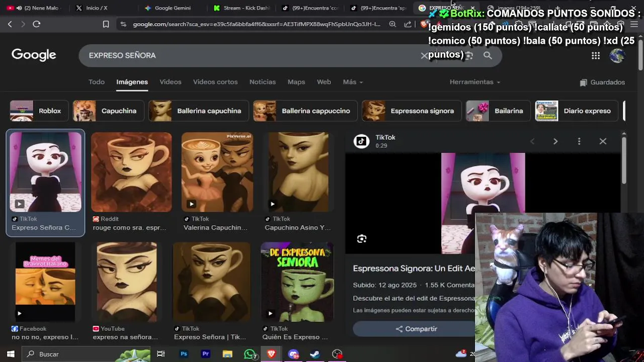
Task: Select the Imágenes tab
Action: pyautogui.click(x=132, y=82)
